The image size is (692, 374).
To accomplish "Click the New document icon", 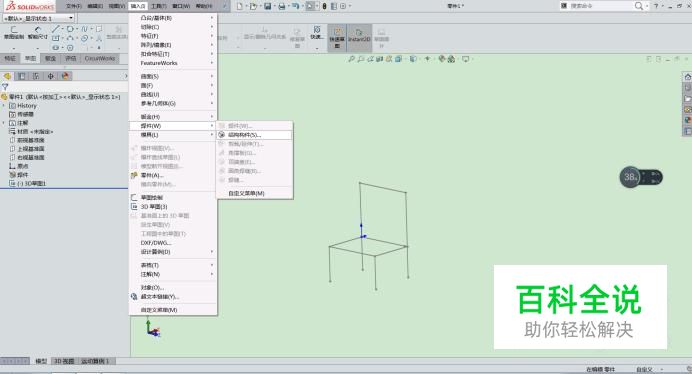I will (x=239, y=6).
